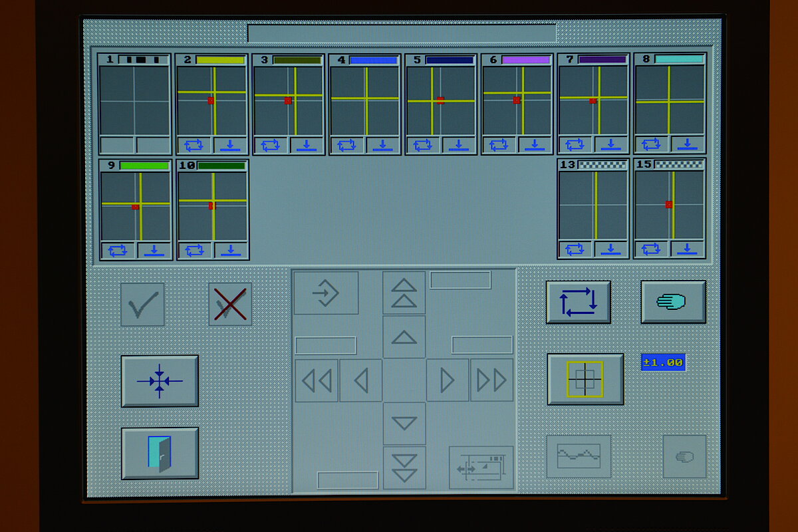Click the download arrow button under unit 13

[x=612, y=249]
